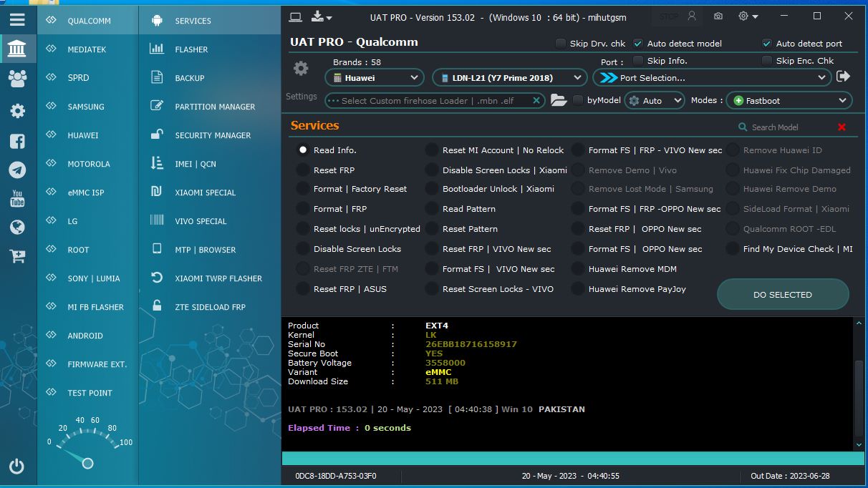
Task: Click the Telegram icon in left sidebar
Action: 17,170
